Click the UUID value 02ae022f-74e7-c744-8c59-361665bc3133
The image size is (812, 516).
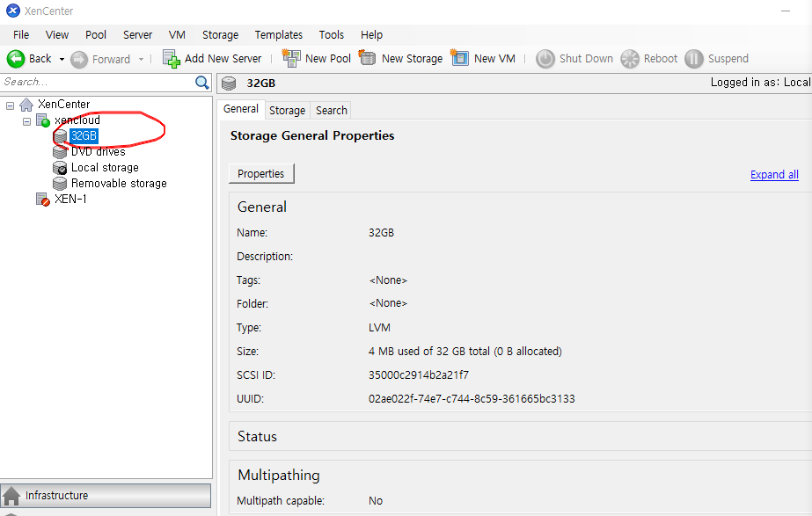pyautogui.click(x=472, y=399)
